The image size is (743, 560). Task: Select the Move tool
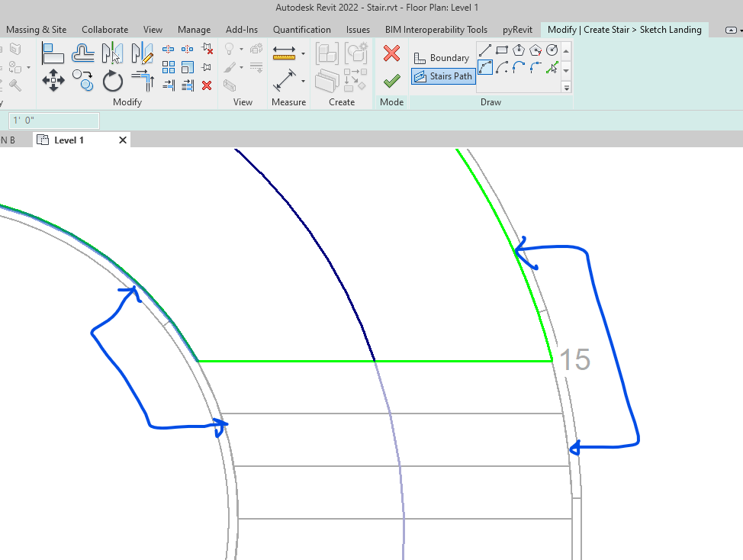pyautogui.click(x=53, y=80)
